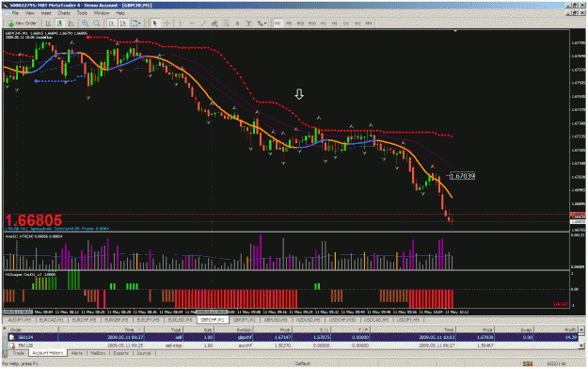Screen dimensions: 588x369
Task: Open the Help menu
Action: tap(120, 13)
